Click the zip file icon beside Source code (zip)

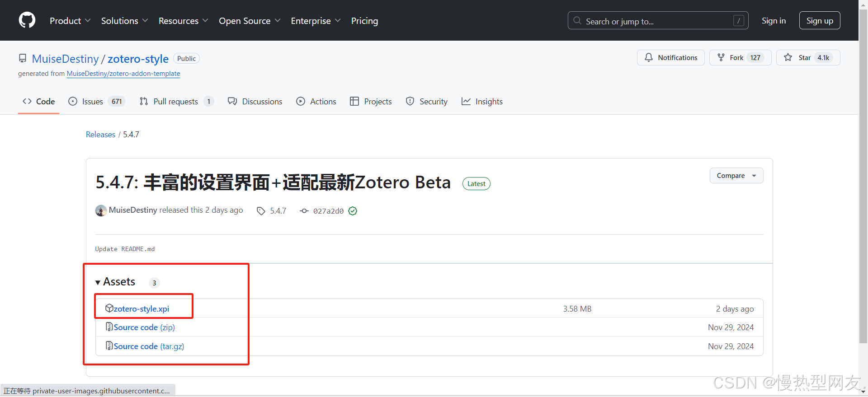(x=109, y=327)
